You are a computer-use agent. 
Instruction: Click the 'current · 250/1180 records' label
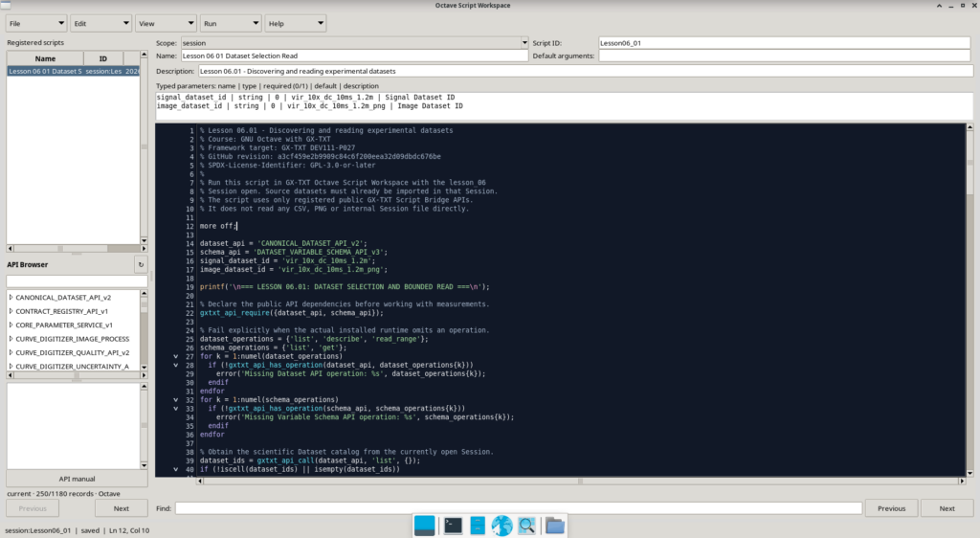(x=63, y=494)
